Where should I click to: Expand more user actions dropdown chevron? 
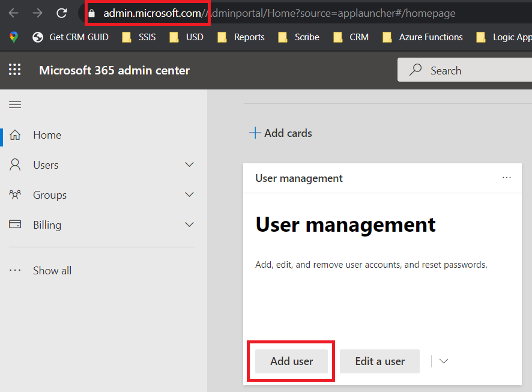tap(444, 361)
